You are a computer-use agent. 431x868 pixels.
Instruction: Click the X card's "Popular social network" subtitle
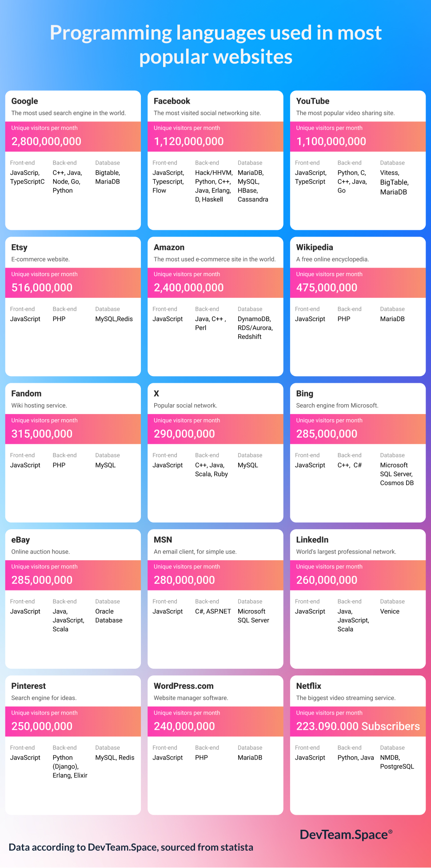pos(185,406)
